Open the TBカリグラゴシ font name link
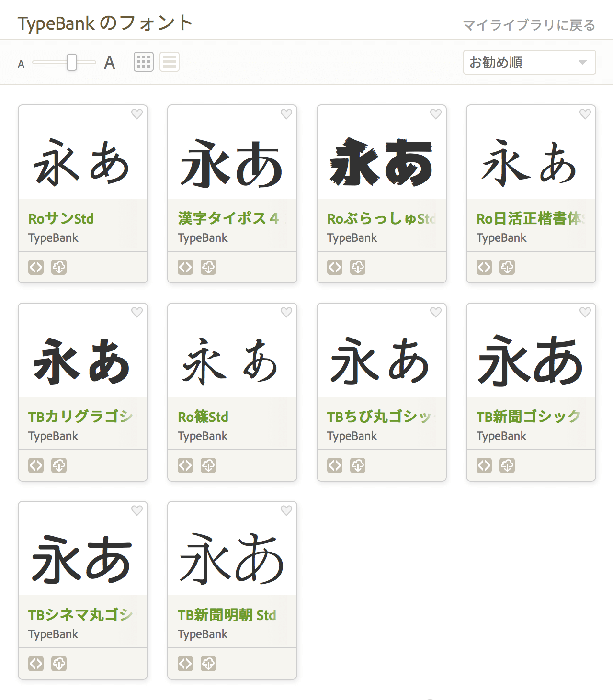Viewport: 613px width, 700px height. (80, 417)
